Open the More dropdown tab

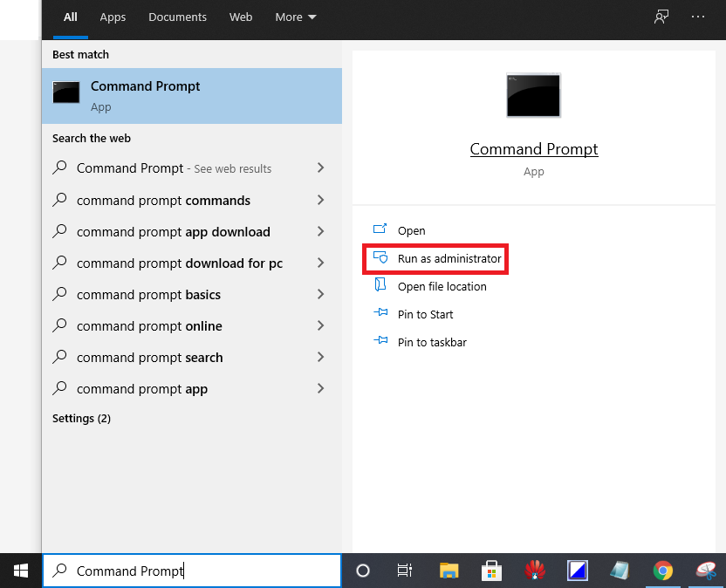(296, 17)
